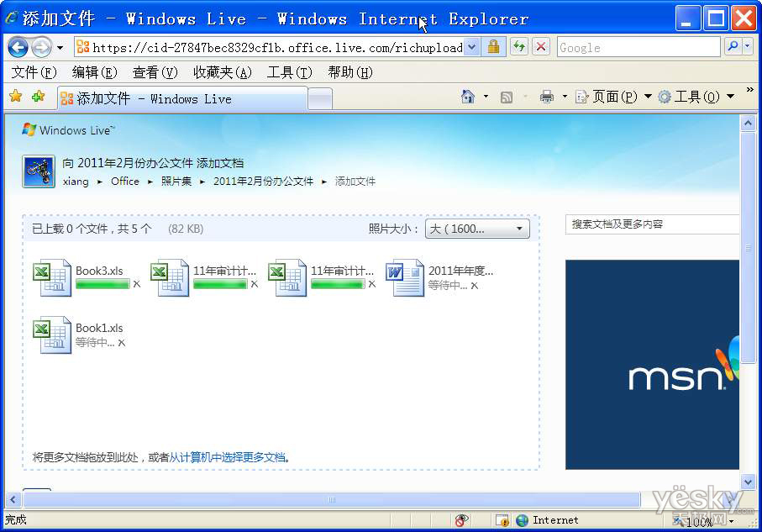Go back with the browser Back arrow
The width and height of the screenshot is (762, 532).
pos(18,47)
